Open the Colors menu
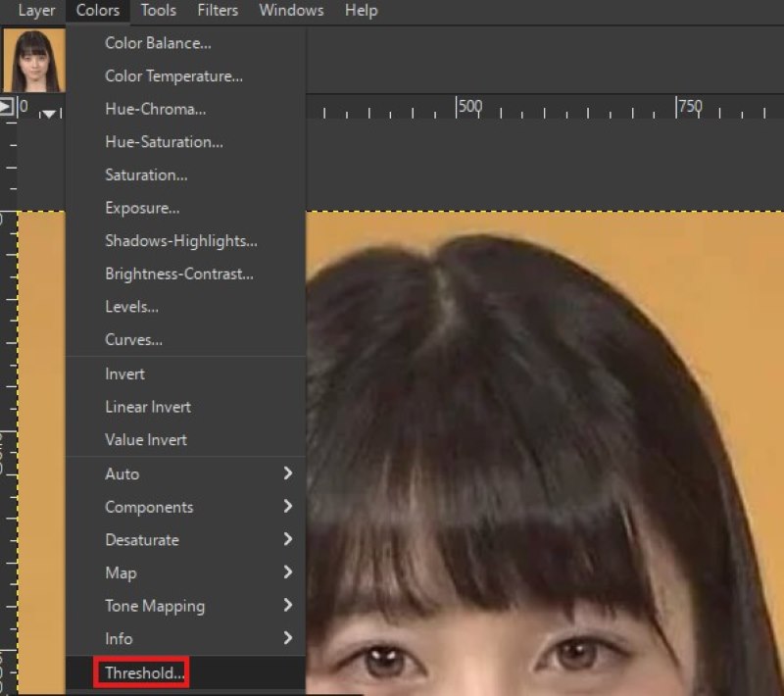 point(97,11)
